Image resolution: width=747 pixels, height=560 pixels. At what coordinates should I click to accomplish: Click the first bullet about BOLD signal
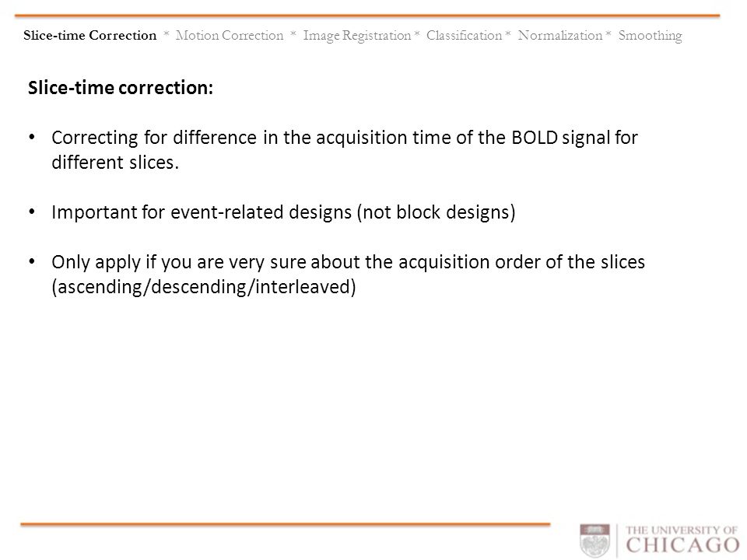[345, 149]
